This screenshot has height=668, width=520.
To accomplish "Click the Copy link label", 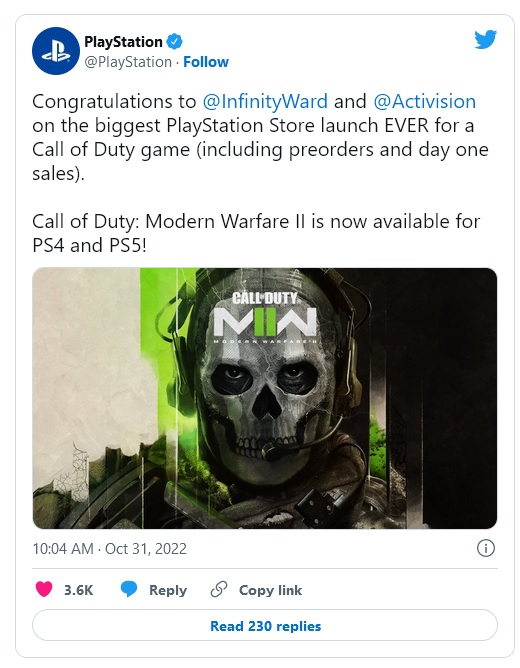I will [x=270, y=590].
